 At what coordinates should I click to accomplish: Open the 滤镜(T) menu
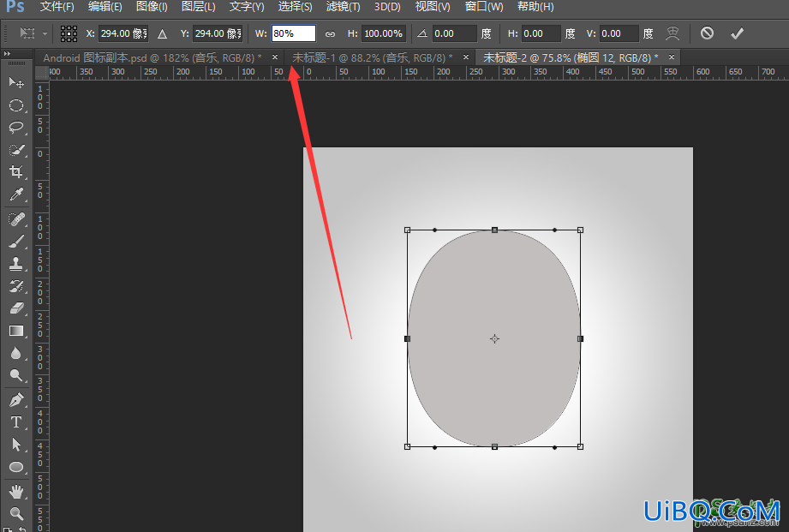[x=343, y=7]
